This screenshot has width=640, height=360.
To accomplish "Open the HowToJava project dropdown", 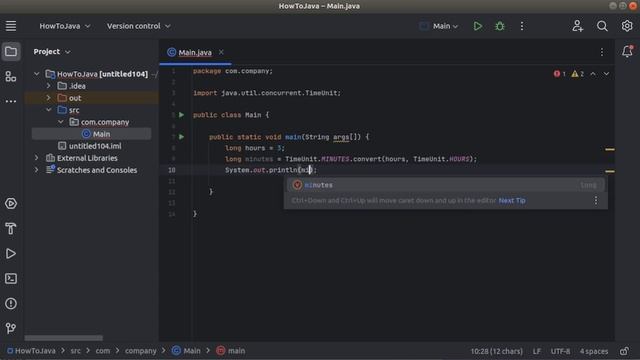I will (x=64, y=26).
